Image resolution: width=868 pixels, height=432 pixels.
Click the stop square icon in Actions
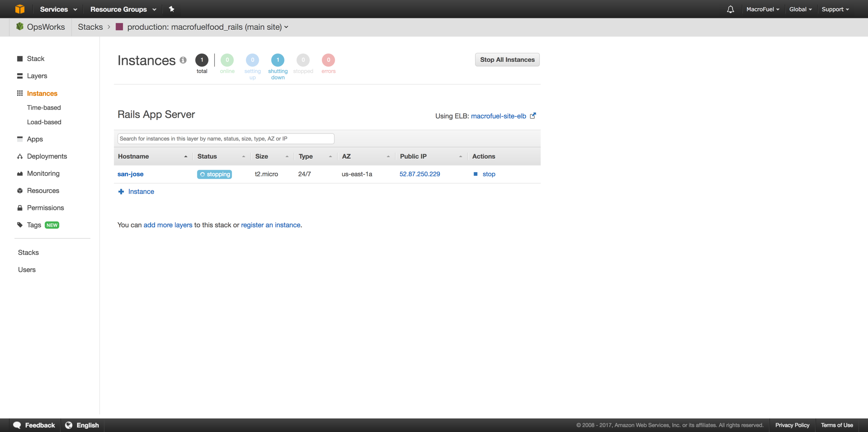[476, 174]
